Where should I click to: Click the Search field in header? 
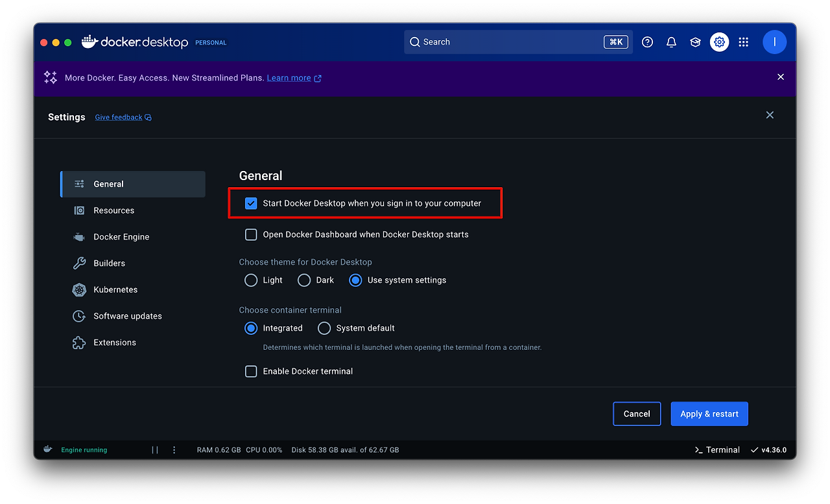tap(518, 42)
